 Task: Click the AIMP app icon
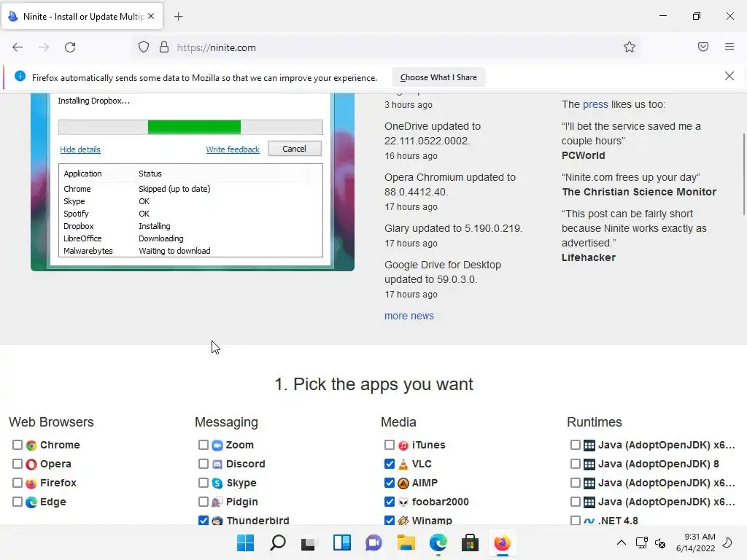(403, 483)
